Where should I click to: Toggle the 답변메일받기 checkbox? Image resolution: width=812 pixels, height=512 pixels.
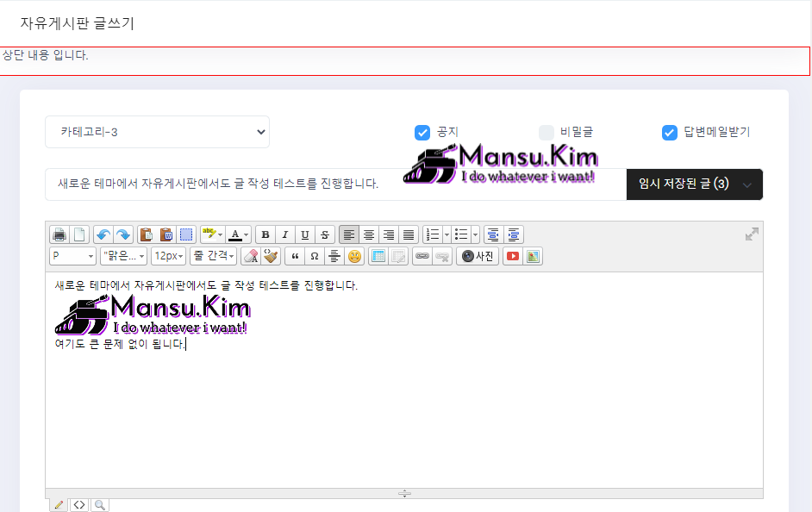click(x=669, y=132)
